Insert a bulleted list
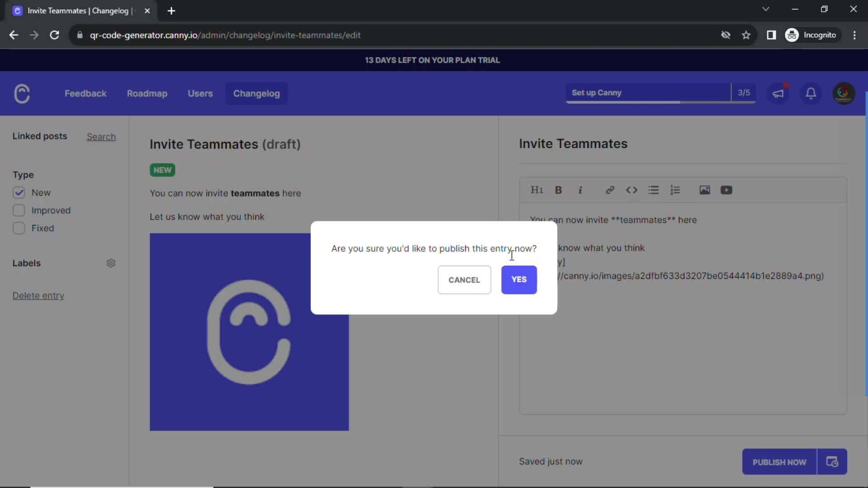The width and height of the screenshot is (868, 488). pos(653,190)
